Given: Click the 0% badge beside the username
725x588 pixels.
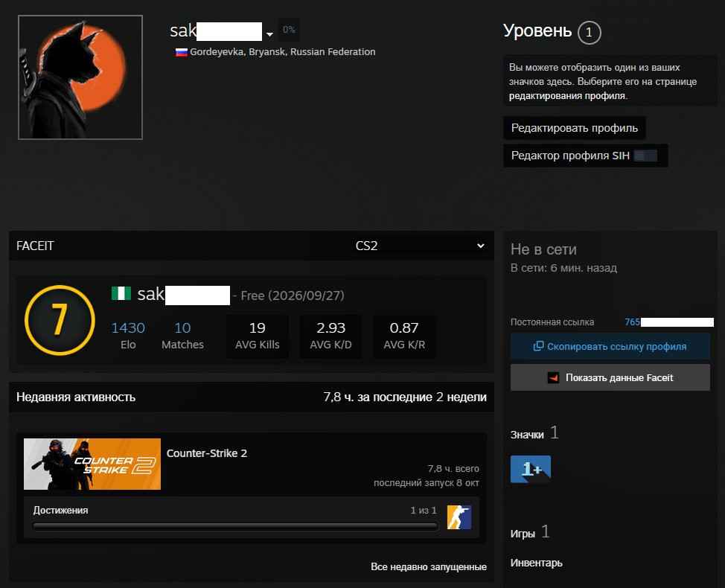Looking at the screenshot, I should [x=289, y=30].
